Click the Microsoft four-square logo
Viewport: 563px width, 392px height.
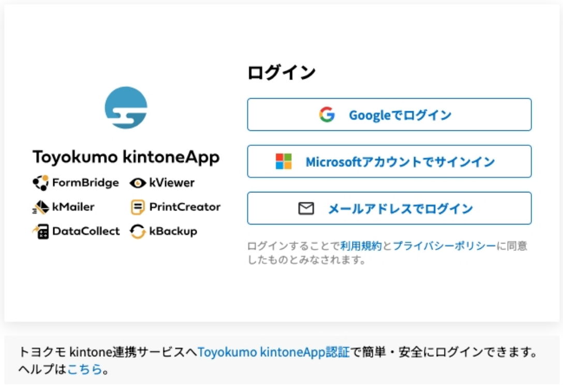(x=284, y=161)
